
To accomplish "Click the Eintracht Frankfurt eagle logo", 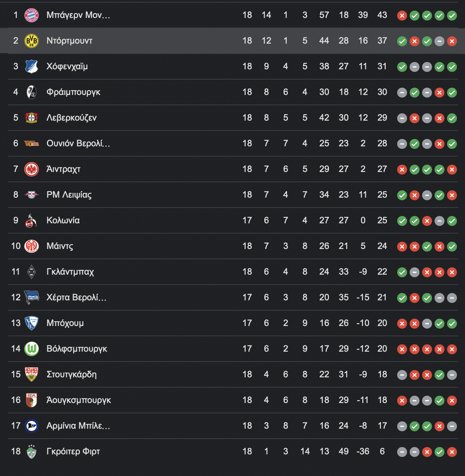I will [31, 169].
